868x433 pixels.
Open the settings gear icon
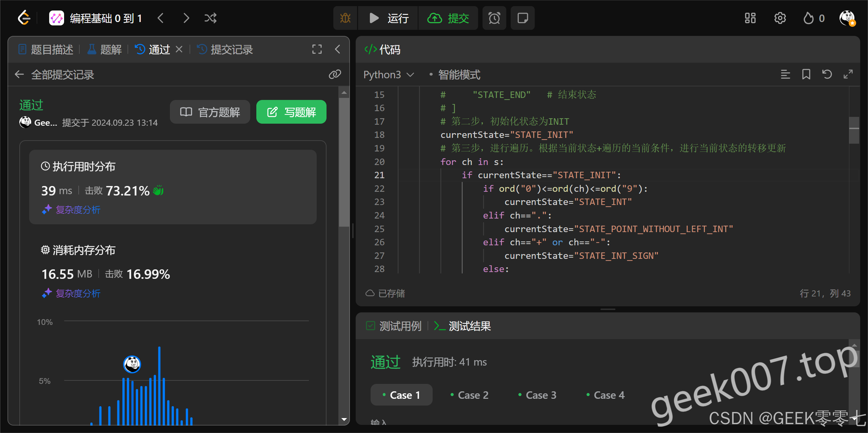[x=780, y=18]
